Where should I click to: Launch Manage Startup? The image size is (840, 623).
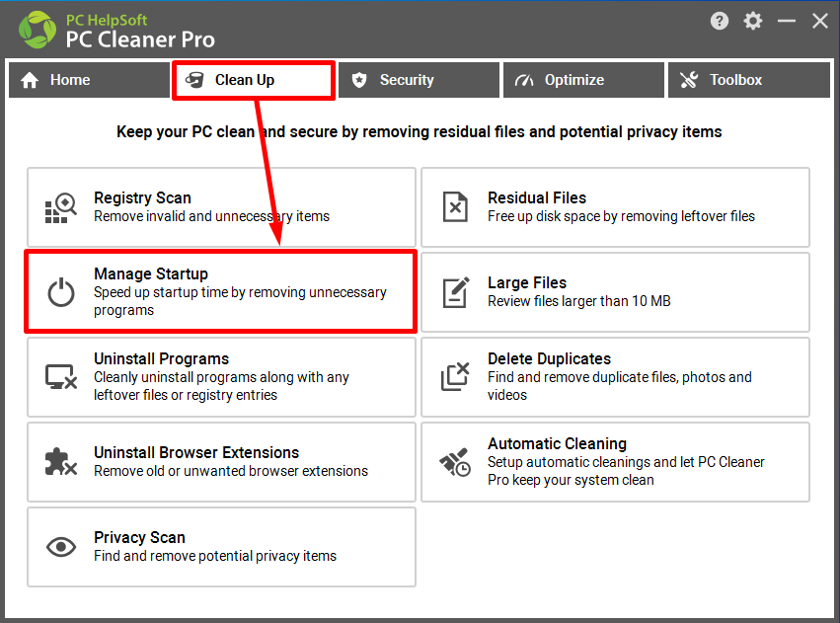(x=221, y=292)
